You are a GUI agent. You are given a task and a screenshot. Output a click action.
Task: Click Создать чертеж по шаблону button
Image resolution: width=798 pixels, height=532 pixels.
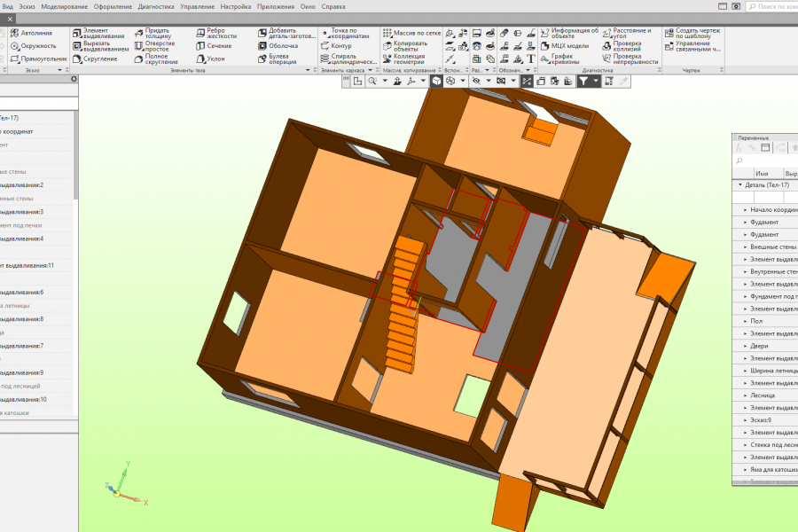692,33
